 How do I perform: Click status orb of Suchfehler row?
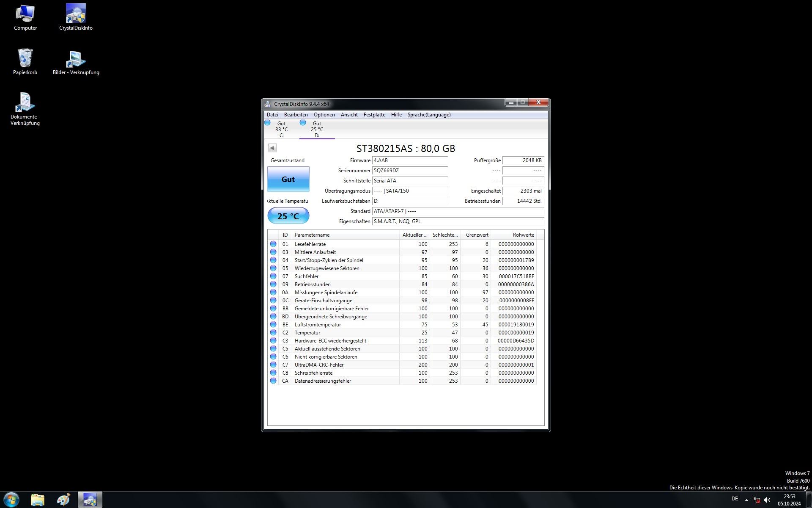pos(273,276)
